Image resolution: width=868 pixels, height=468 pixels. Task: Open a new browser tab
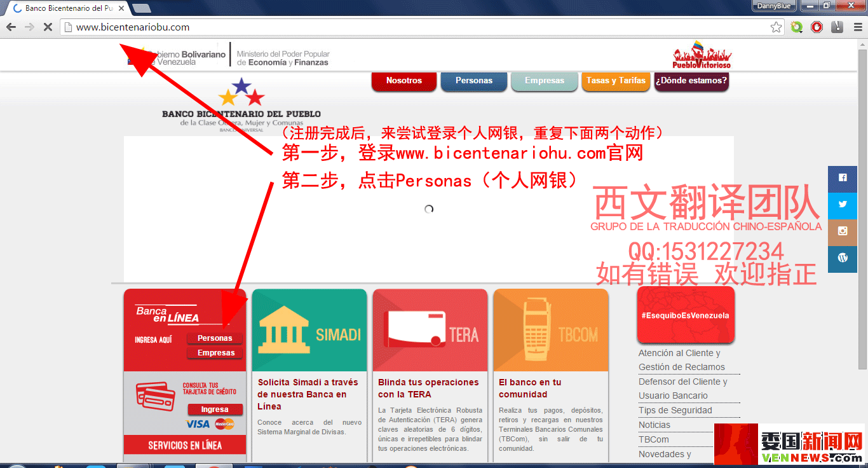141,8
